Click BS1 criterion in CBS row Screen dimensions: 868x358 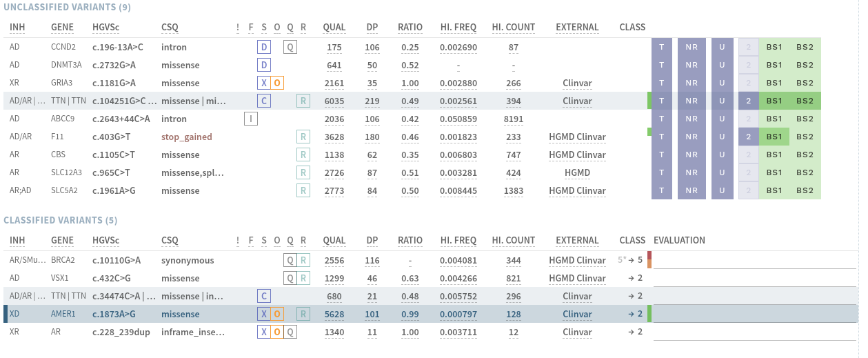click(x=774, y=155)
